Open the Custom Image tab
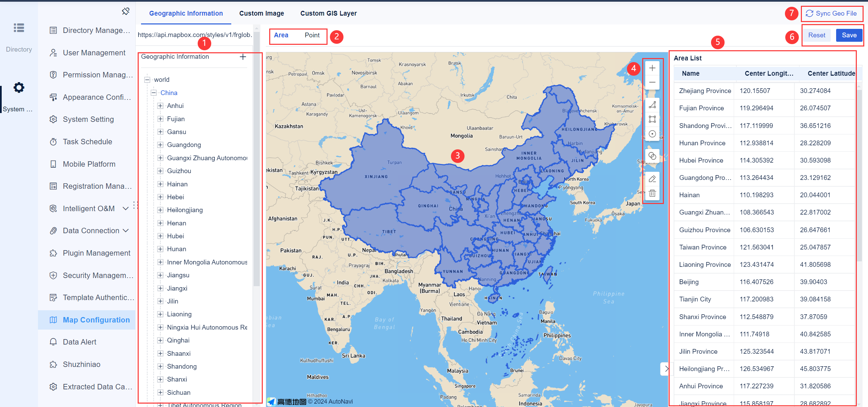868x407 pixels. point(261,13)
